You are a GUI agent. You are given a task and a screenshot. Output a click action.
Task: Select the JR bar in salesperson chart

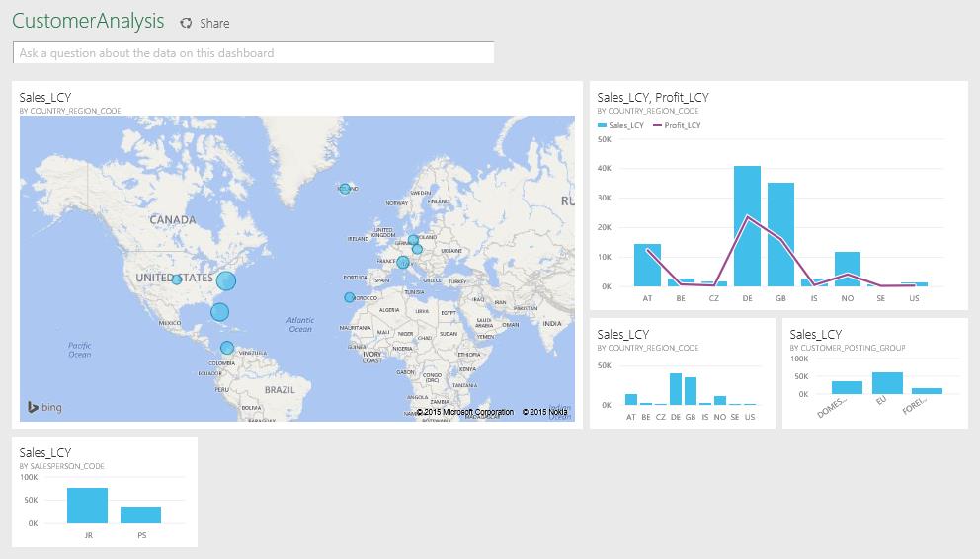click(88, 506)
